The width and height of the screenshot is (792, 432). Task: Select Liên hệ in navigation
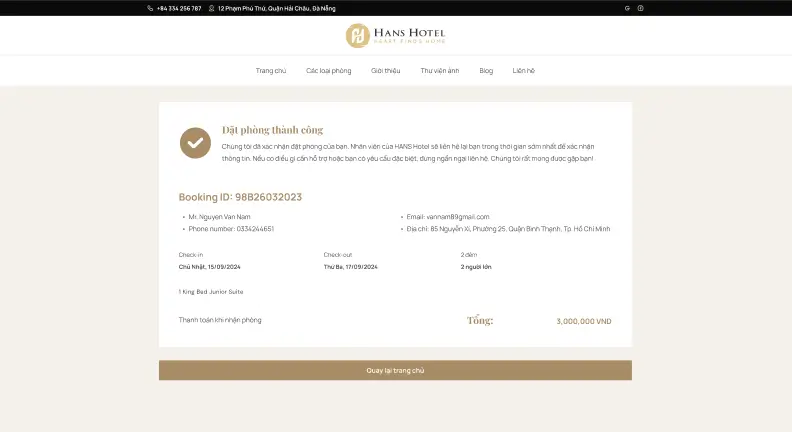pyautogui.click(x=524, y=71)
